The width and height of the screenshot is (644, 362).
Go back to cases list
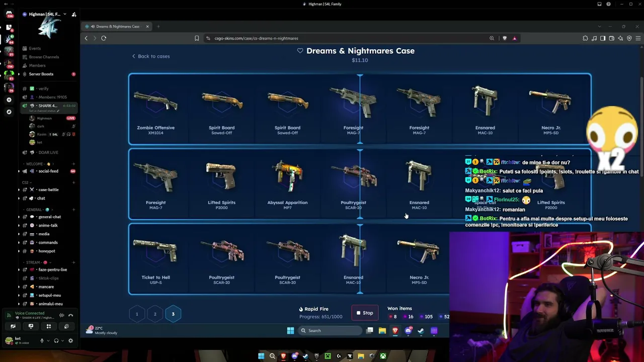coord(150,56)
